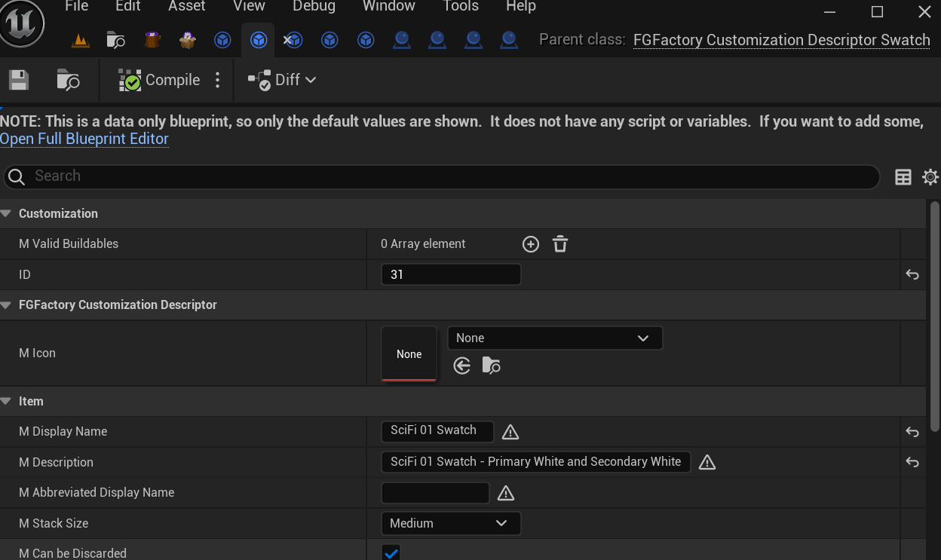Open the Tools menu
The image size is (941, 560).
point(461,7)
